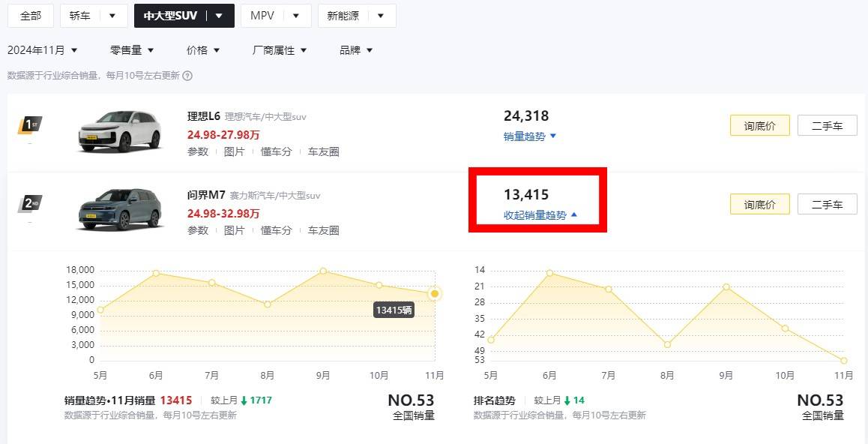This screenshot has width=868, height=444.
Task: Select the 全部 category tab
Action: click(31, 16)
